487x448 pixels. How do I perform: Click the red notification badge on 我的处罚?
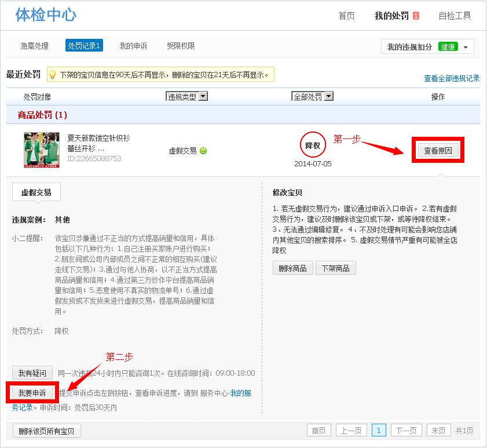(x=416, y=16)
